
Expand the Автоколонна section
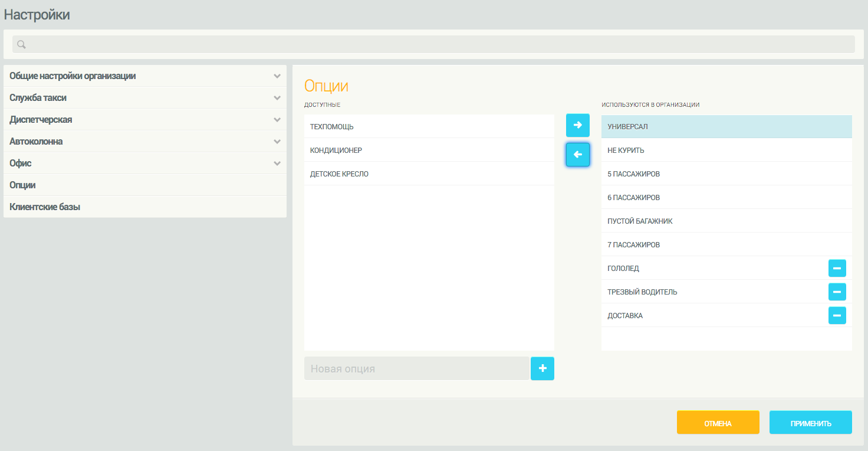pyautogui.click(x=277, y=142)
